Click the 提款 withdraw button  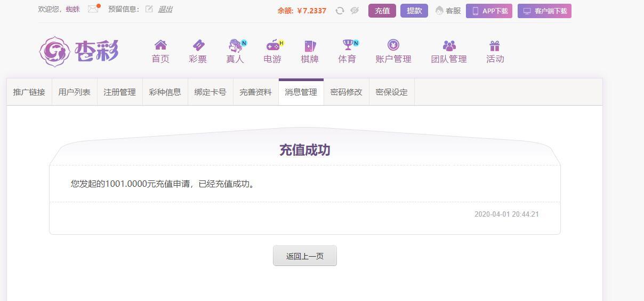[x=414, y=11]
